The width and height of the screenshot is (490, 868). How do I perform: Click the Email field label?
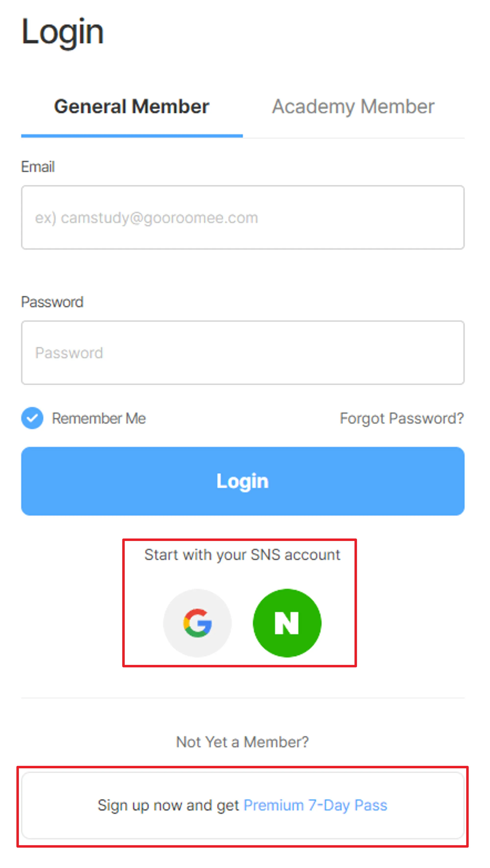coord(38,167)
